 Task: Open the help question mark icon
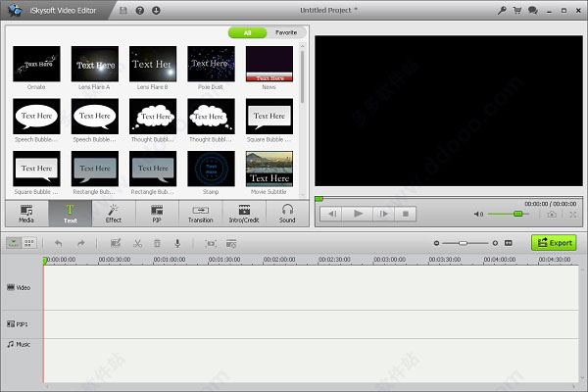click(140, 11)
